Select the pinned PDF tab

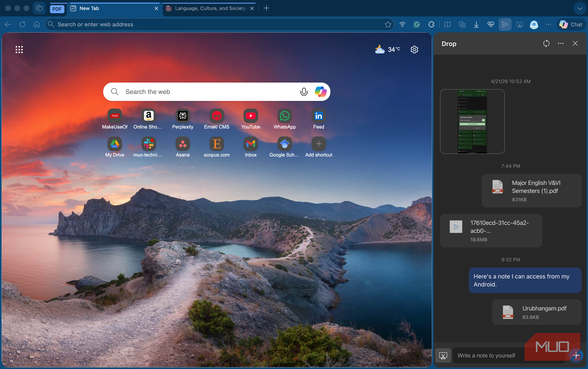coord(57,9)
